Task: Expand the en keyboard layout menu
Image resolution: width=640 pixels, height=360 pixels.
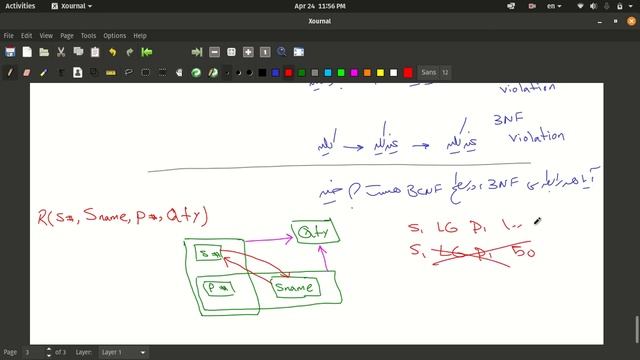Action: pos(554,6)
